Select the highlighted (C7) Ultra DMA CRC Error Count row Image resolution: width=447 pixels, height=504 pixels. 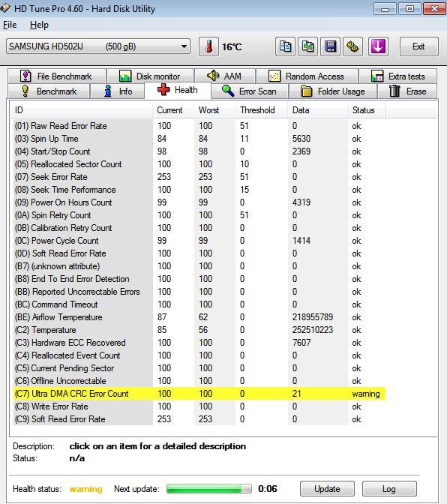coord(199,394)
